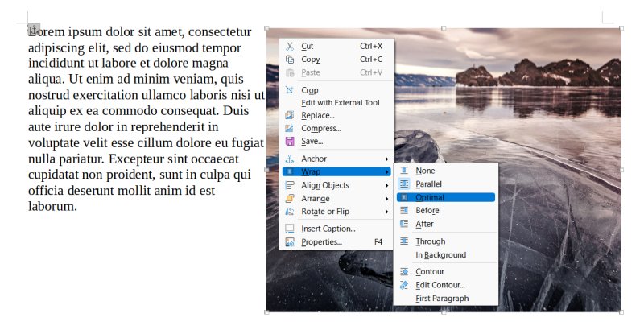
Task: Select the highlighted Wrap entry
Action: click(x=336, y=171)
